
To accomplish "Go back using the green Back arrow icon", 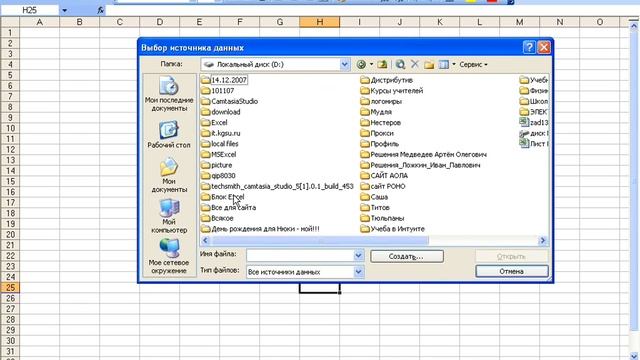I will pos(361,64).
